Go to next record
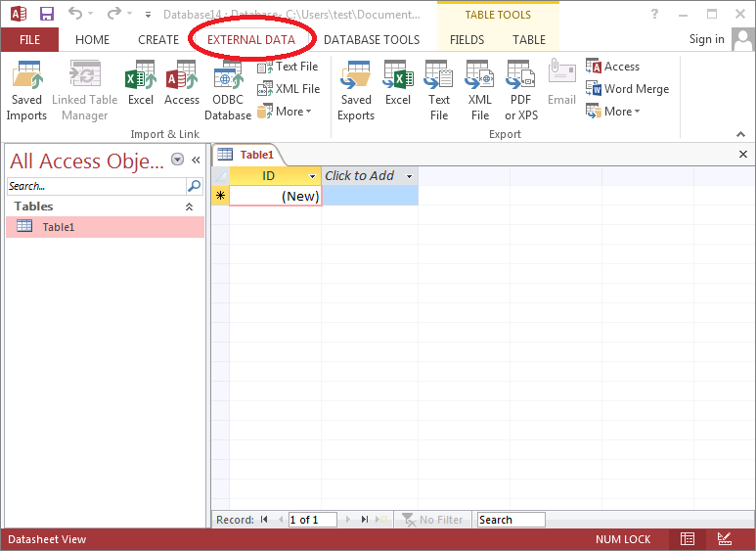 [347, 520]
